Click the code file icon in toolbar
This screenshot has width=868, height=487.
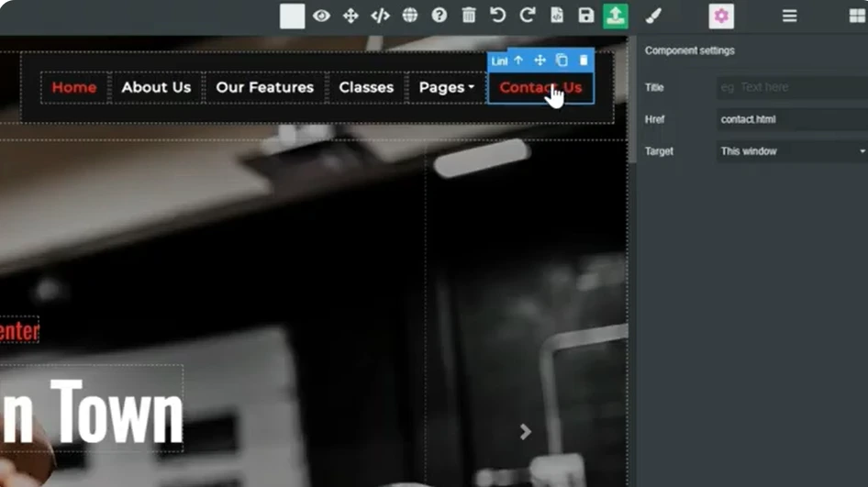(x=557, y=16)
